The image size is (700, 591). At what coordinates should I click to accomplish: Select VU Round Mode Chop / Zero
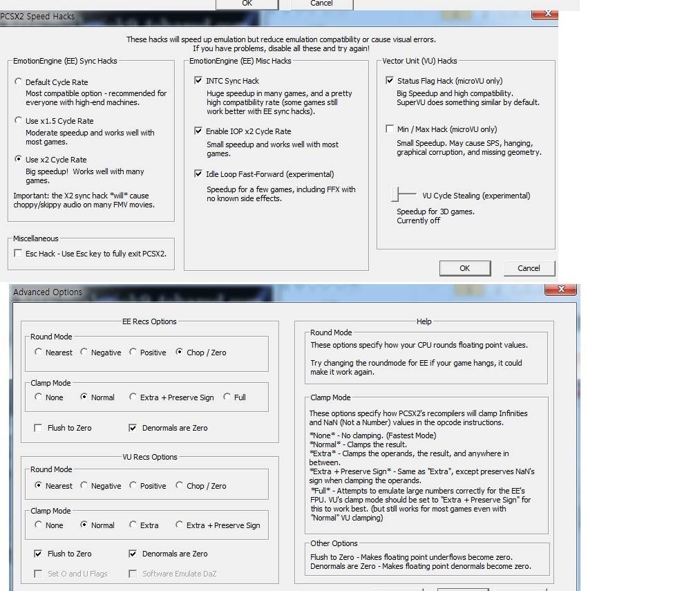coord(180,485)
